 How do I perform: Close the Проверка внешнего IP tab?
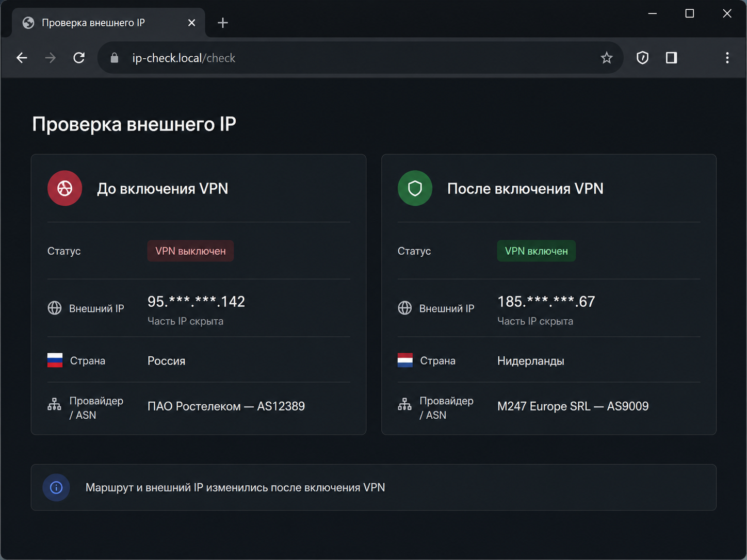point(191,23)
